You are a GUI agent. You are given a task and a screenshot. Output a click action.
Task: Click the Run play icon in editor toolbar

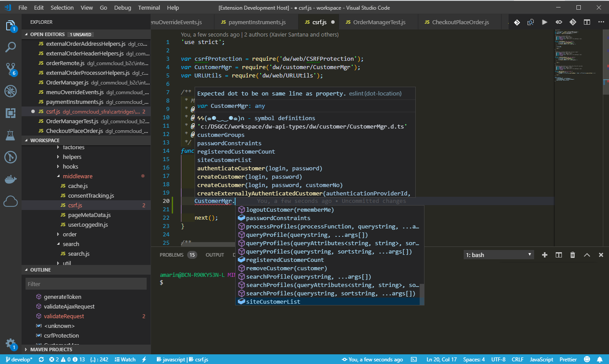545,22
